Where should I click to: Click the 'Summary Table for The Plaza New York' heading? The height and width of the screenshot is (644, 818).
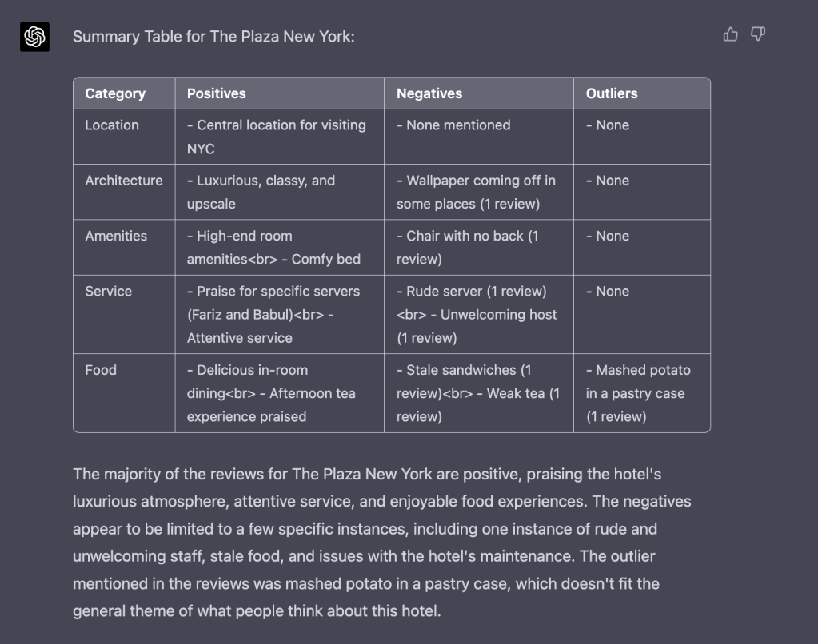click(213, 37)
